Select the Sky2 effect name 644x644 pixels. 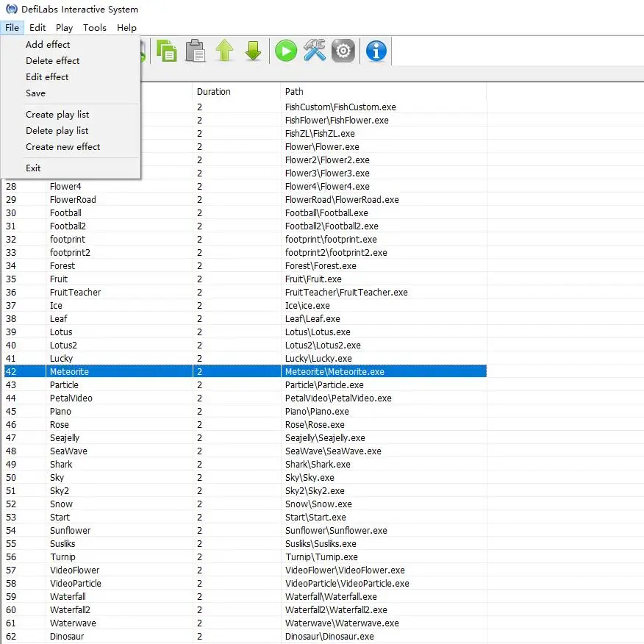pos(59,491)
